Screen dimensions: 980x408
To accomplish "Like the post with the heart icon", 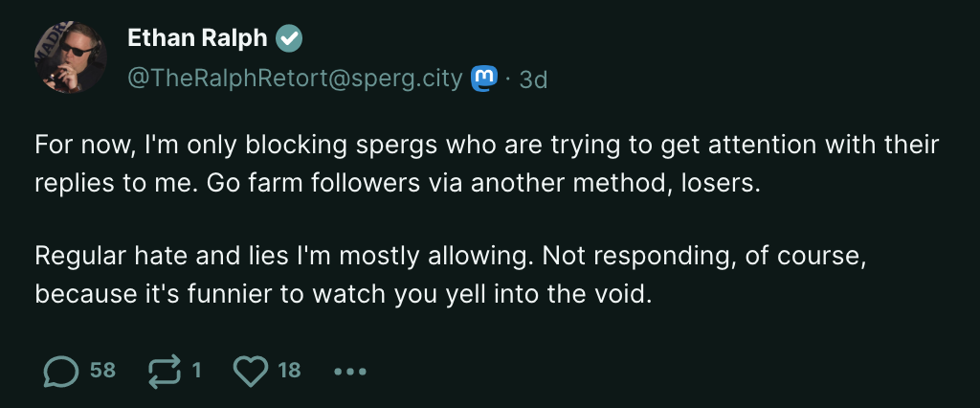I will click(x=251, y=371).
